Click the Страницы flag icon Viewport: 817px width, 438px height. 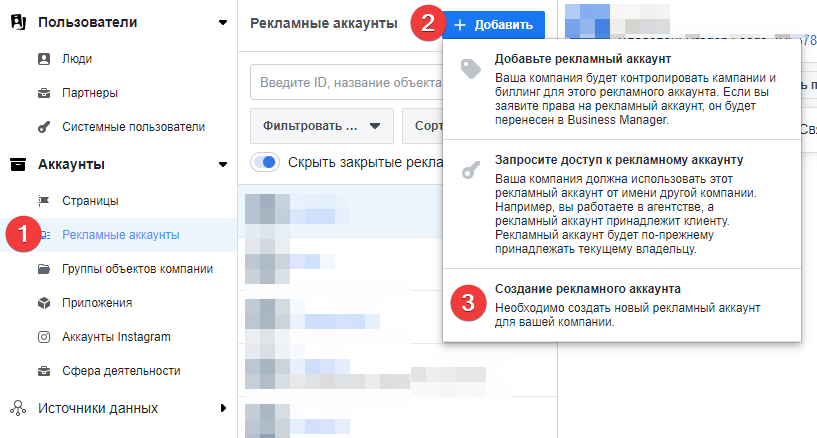tap(44, 201)
